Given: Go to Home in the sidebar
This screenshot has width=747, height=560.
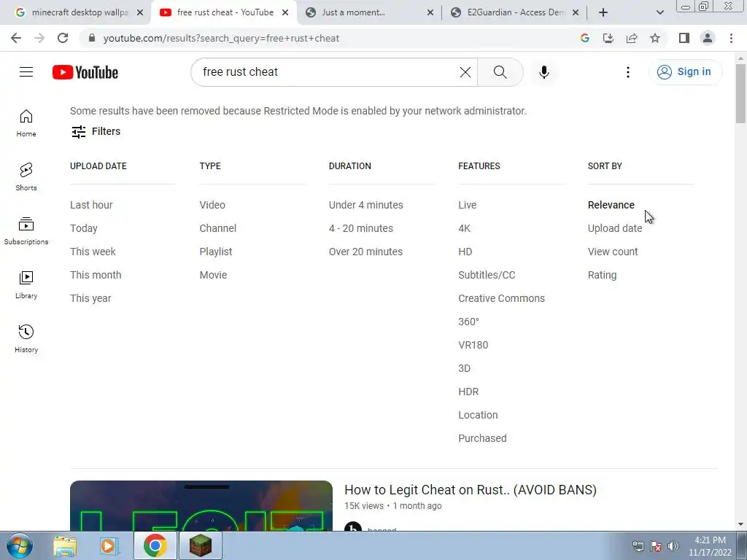Looking at the screenshot, I should pyautogui.click(x=26, y=123).
